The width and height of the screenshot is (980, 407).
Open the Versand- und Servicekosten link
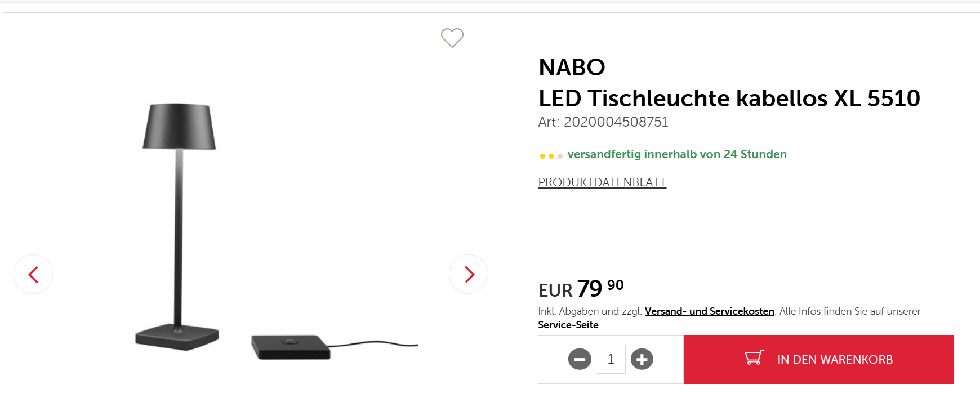709,311
